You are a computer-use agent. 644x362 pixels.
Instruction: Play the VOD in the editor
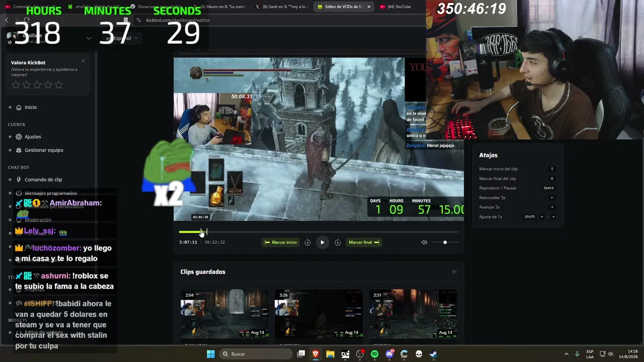[x=323, y=242]
